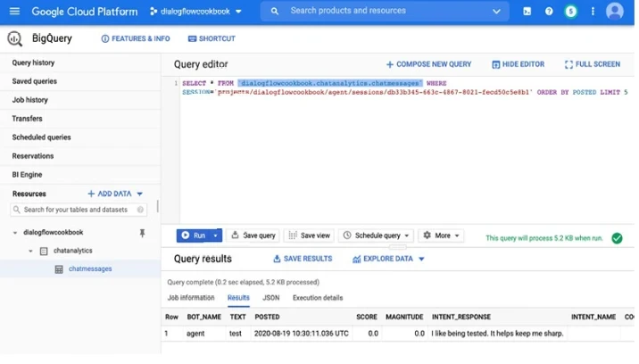Viewport: 639px width, 364px height.
Task: Click the chatanalytics dataset icon
Action: [x=44, y=251]
